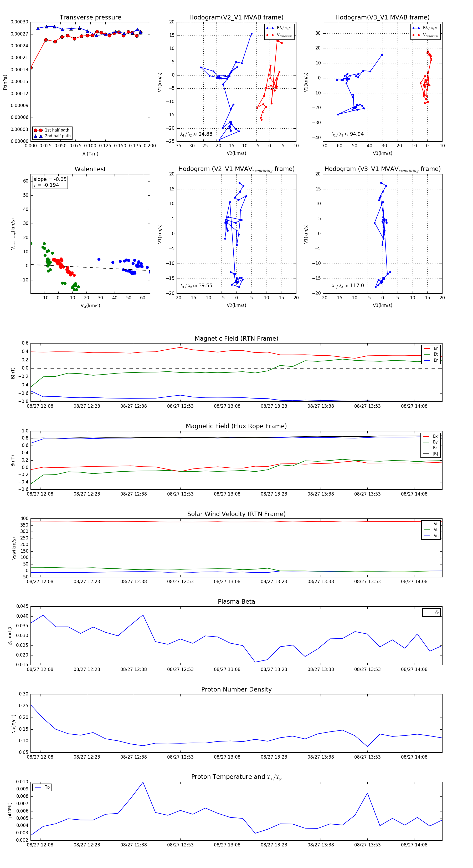Click the V2_V1 MVAV remaining frame hodogram title
The width and height of the screenshot is (473, 868).
(x=236, y=169)
